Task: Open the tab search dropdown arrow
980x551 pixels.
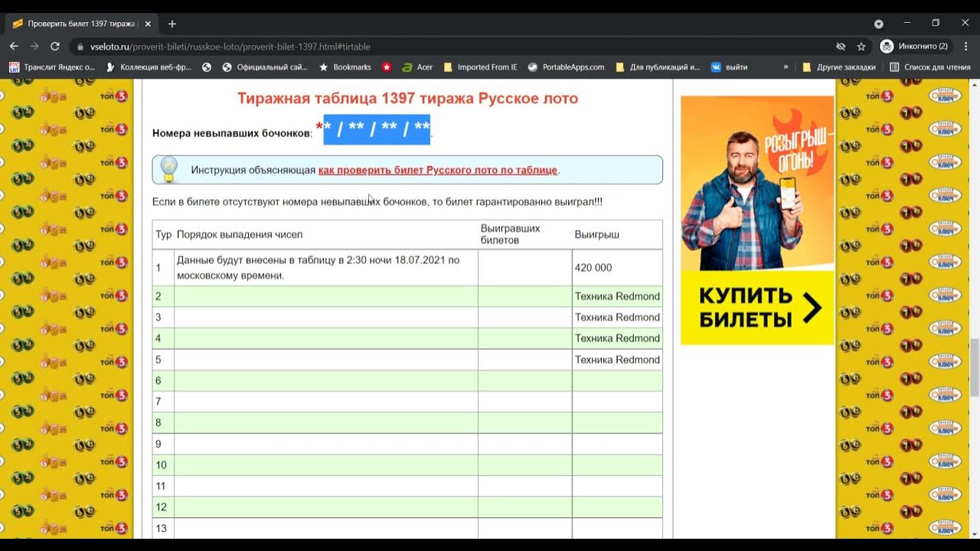Action: [x=879, y=24]
